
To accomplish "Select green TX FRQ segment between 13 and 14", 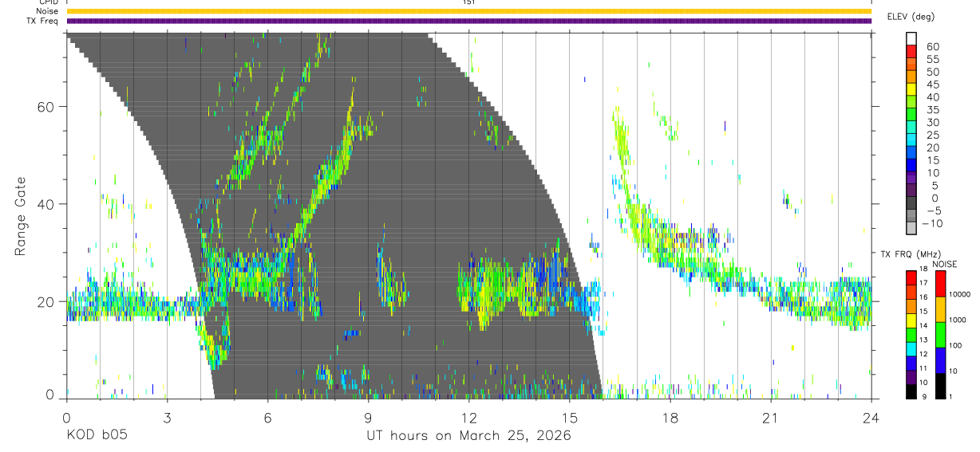I will coord(911,334).
